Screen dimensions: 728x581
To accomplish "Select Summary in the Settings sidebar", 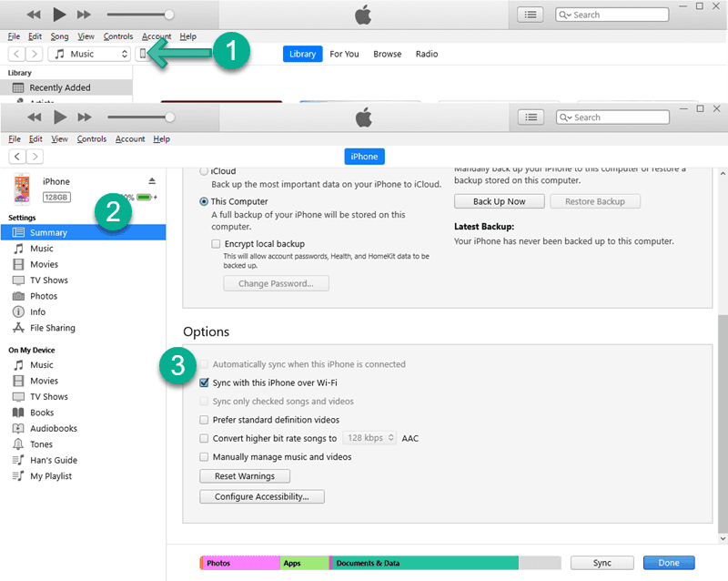I will click(83, 232).
